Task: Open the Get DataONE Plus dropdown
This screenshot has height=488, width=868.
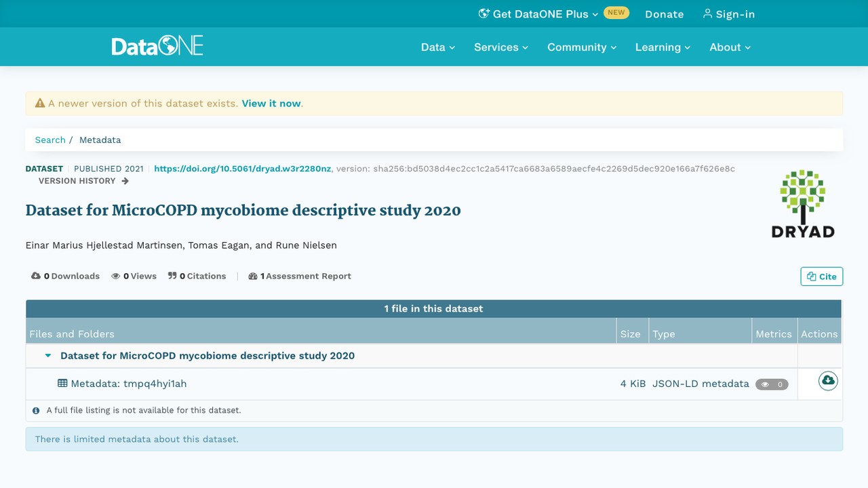Action: tap(538, 14)
